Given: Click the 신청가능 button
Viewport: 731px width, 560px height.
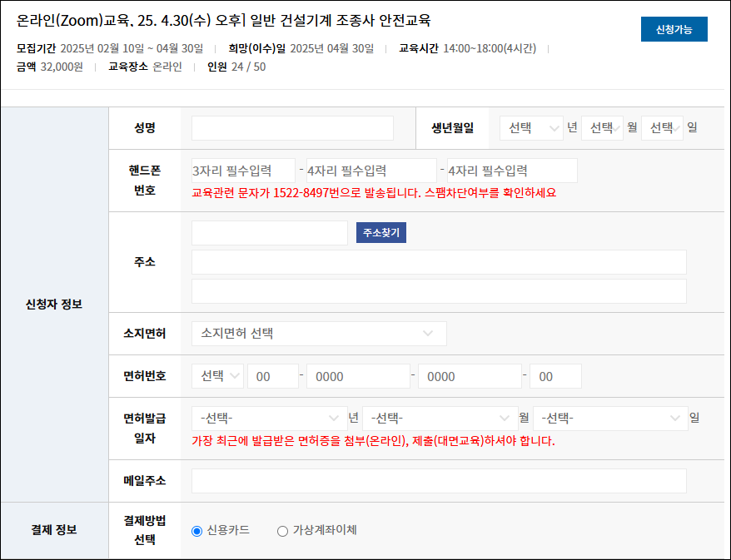Looking at the screenshot, I should 674,29.
